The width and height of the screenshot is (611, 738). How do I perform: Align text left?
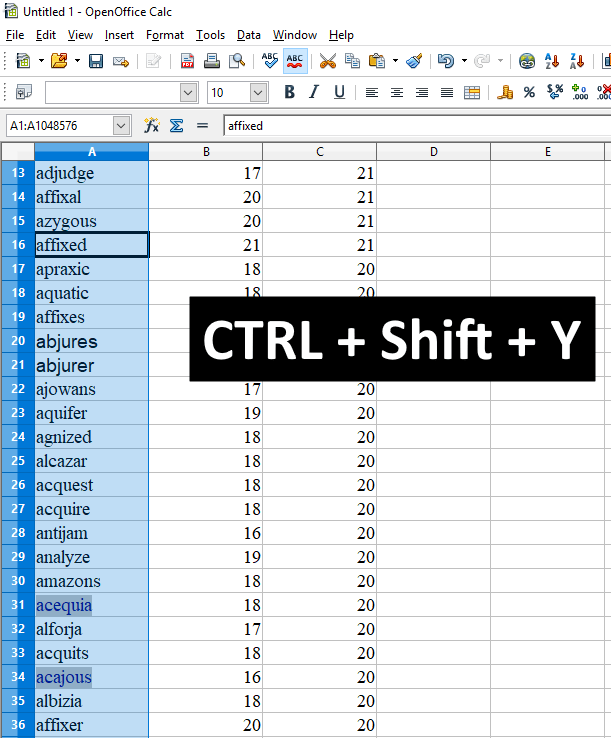pos(372,93)
